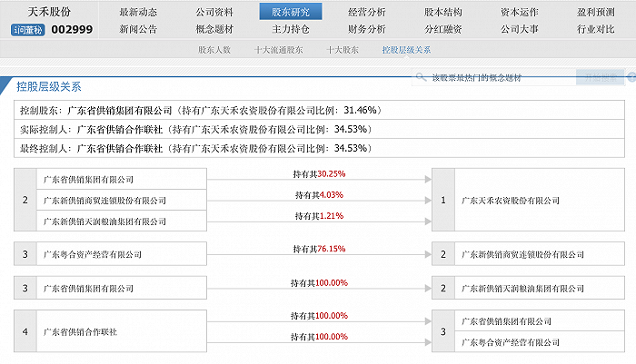Click 广东新供销商贸连锁股份有限公司 in level 2 left box
Viewport: 636px width, 364px height.
pos(105,201)
